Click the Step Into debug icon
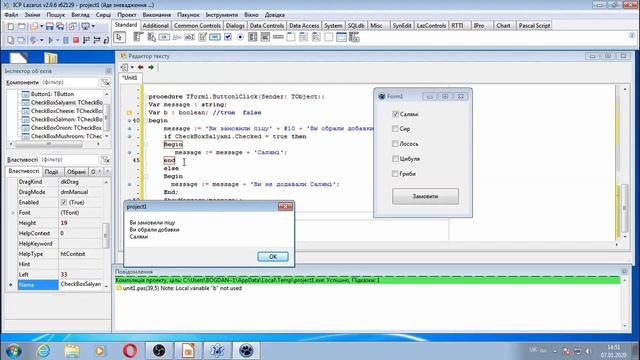This screenshot has width=640, height=360. coord(86,40)
